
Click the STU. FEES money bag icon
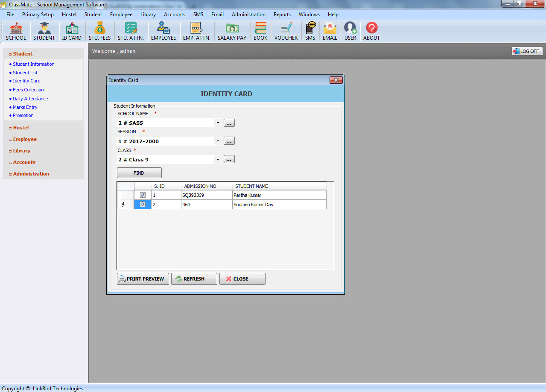(x=99, y=30)
